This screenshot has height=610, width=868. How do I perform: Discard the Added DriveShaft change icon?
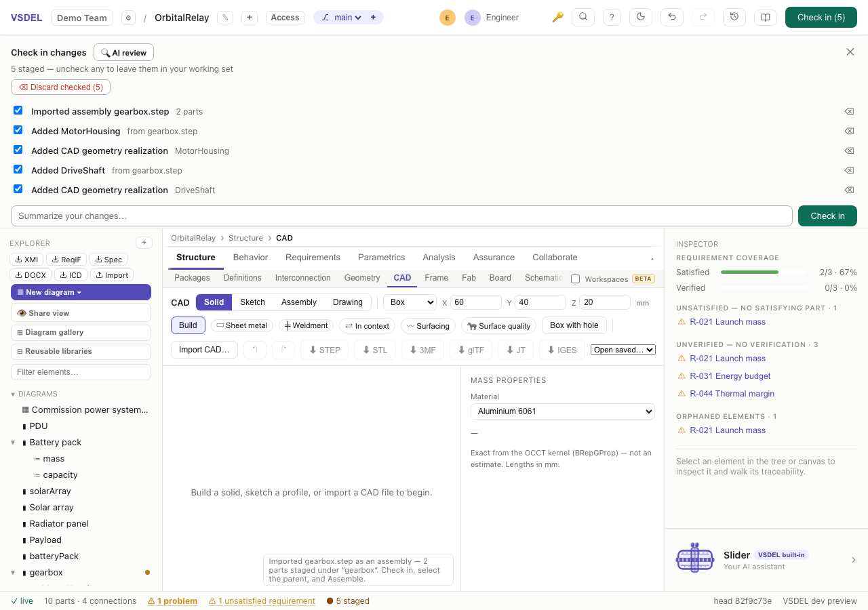(849, 170)
